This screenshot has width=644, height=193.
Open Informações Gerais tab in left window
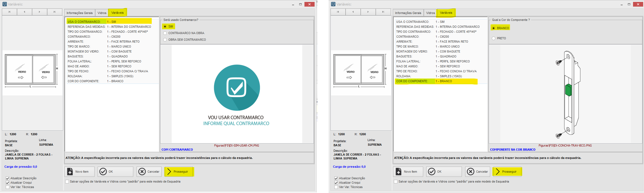80,13
